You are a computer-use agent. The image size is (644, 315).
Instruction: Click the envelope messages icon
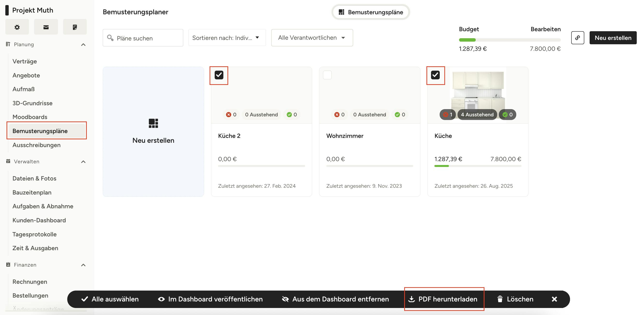pyautogui.click(x=46, y=27)
